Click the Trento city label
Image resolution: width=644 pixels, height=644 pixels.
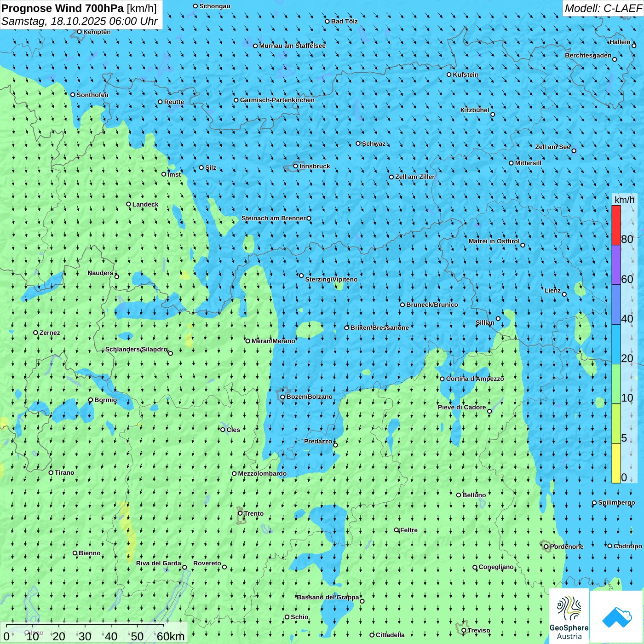[x=254, y=513]
